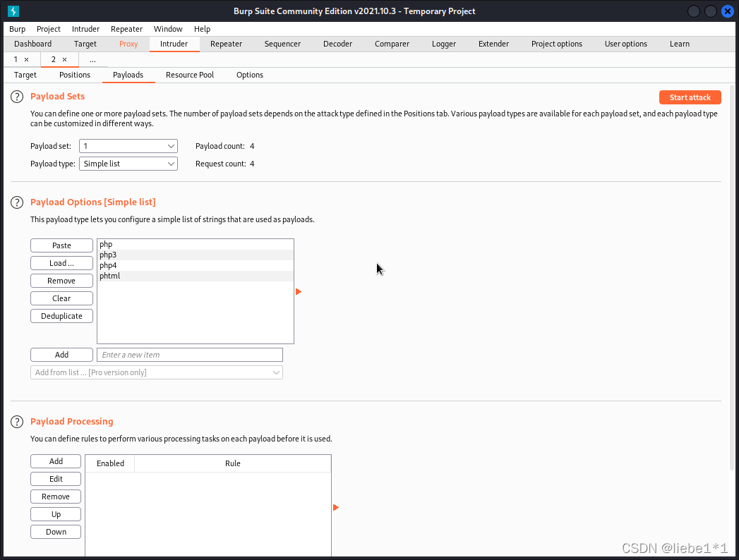Click Load payload file button
Screen dimensions: 739x560
tap(61, 263)
